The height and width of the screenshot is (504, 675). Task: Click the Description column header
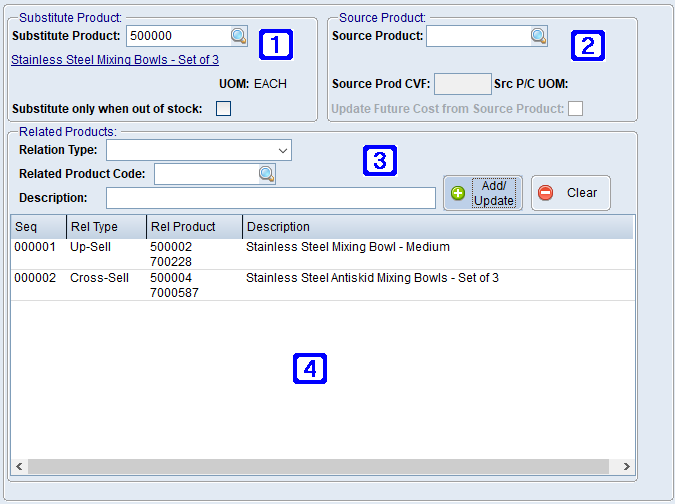pyautogui.click(x=438, y=227)
